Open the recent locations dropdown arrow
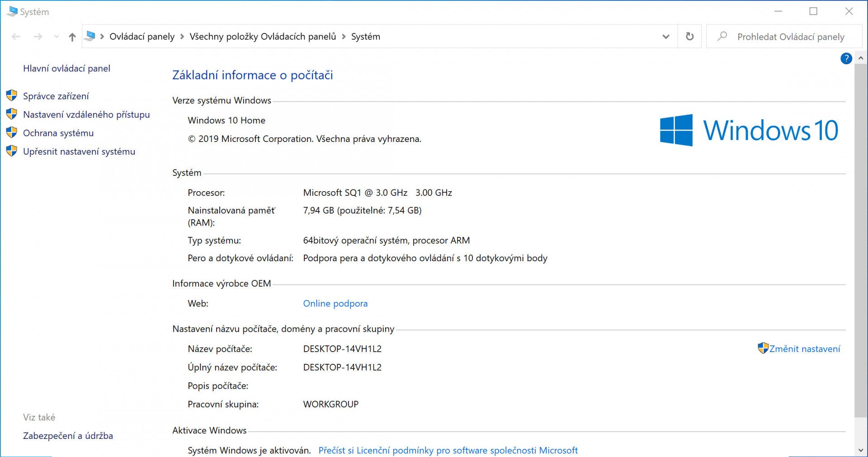This screenshot has width=868, height=457. click(x=56, y=37)
